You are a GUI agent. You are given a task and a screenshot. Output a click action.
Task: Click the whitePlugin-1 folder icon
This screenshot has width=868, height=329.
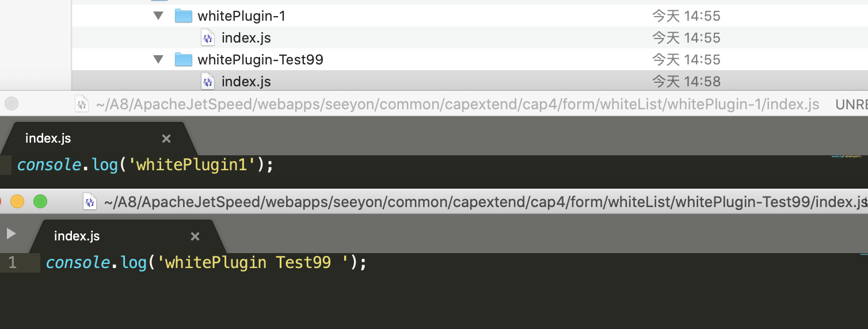[184, 16]
